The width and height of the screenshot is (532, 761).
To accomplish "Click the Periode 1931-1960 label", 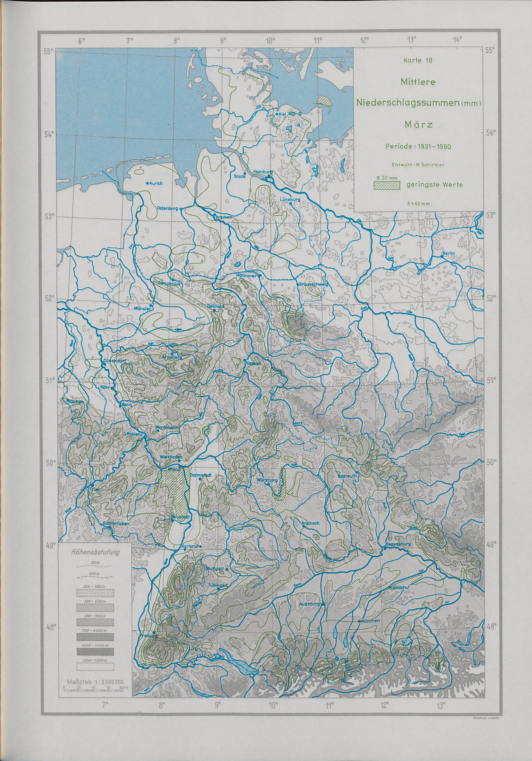I will point(418,147).
